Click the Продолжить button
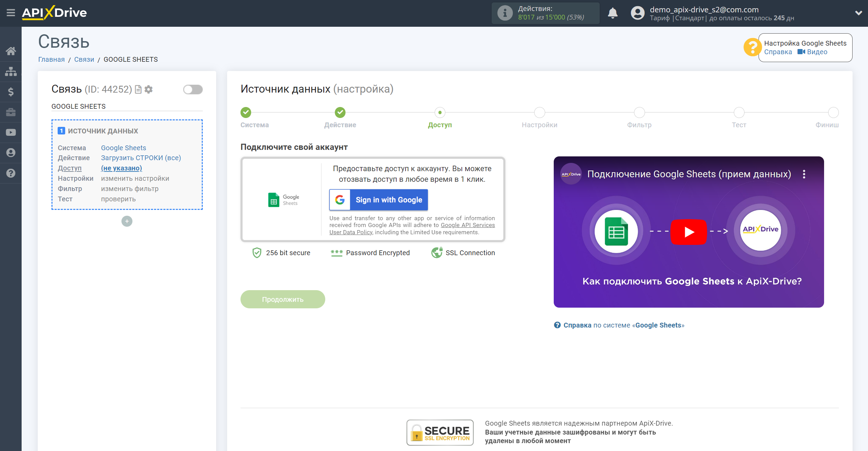 283,299
